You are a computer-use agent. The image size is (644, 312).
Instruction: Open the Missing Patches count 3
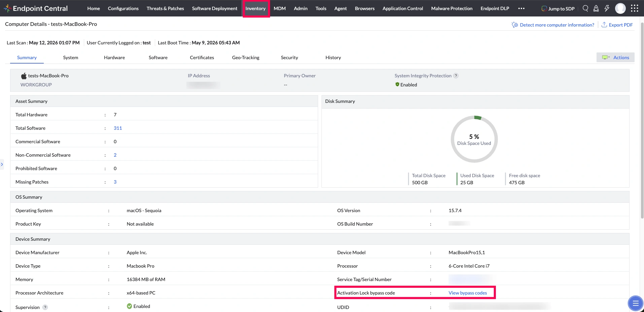[115, 182]
